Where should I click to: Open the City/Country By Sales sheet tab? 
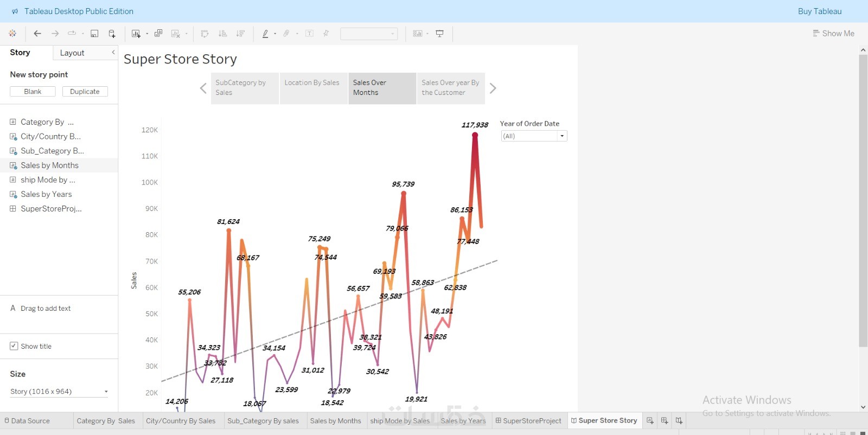[181, 420]
